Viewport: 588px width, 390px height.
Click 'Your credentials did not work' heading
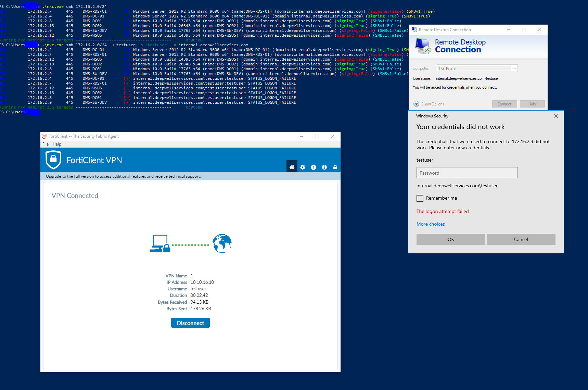tap(460, 127)
